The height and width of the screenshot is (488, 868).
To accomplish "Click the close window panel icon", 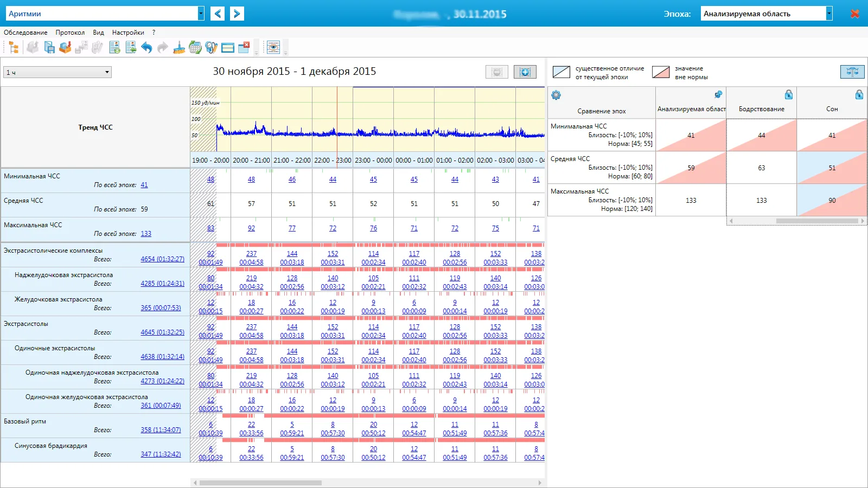I will (x=244, y=48).
